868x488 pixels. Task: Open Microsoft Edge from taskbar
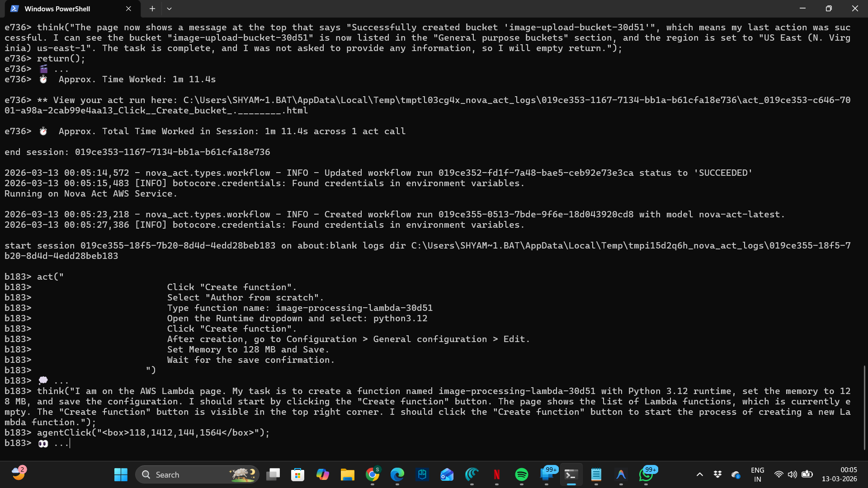tap(397, 474)
